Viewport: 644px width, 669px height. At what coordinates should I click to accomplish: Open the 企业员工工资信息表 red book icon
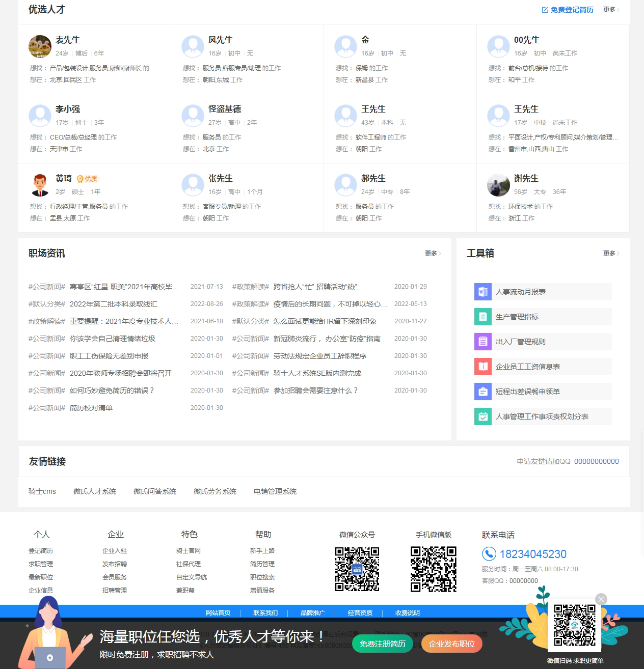[482, 367]
